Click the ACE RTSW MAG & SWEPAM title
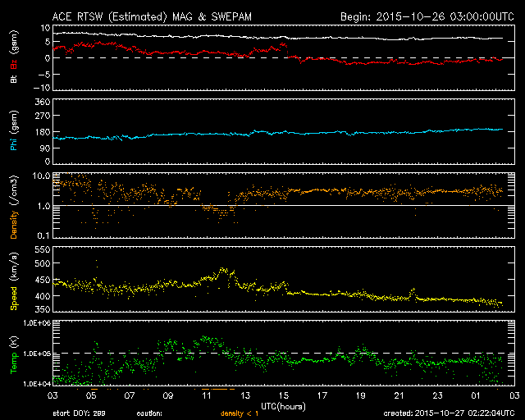Image resolution: width=525 pixels, height=420 pixels. [x=152, y=16]
